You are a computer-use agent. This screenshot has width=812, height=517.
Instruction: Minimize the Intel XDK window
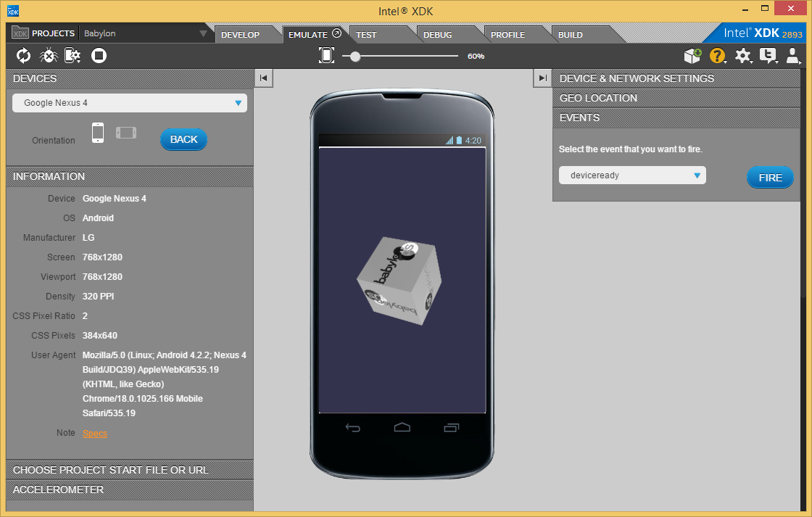(x=745, y=9)
